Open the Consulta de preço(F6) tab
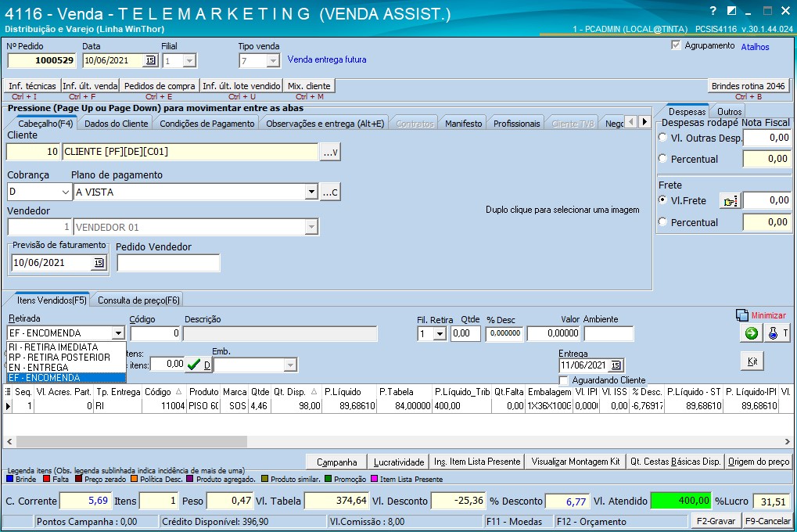 click(x=138, y=300)
